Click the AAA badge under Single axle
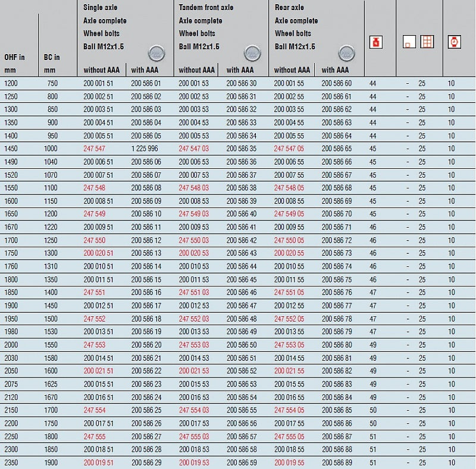 (x=156, y=53)
